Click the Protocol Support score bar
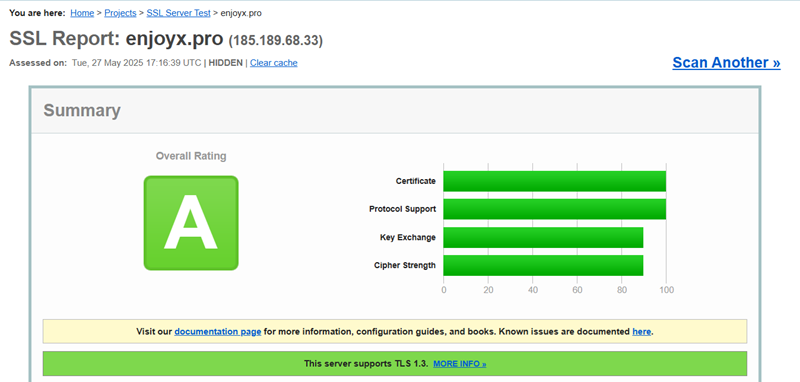 [555, 209]
